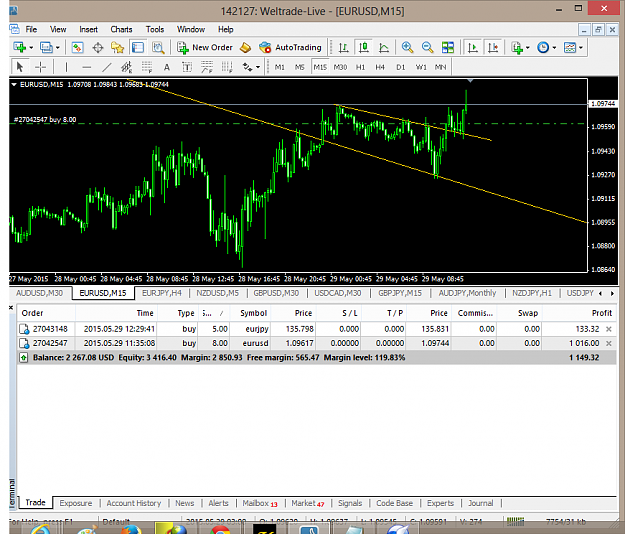Select the trendline drawing tool

[x=106, y=67]
